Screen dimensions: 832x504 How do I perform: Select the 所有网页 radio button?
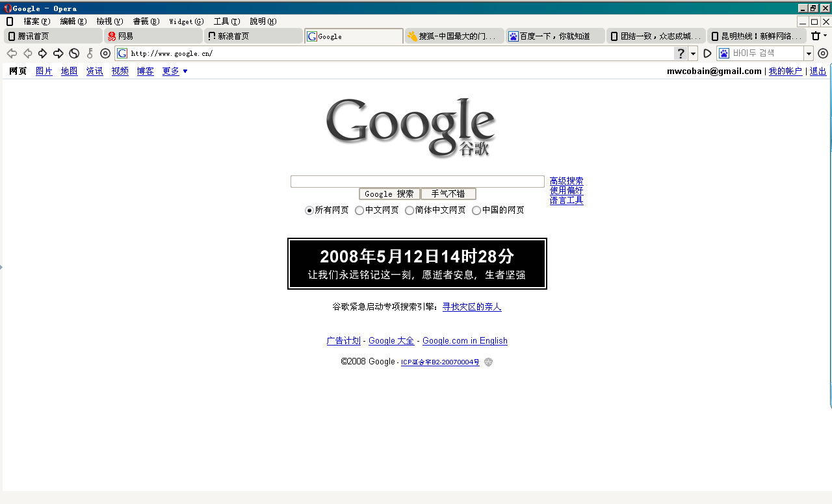tap(309, 210)
